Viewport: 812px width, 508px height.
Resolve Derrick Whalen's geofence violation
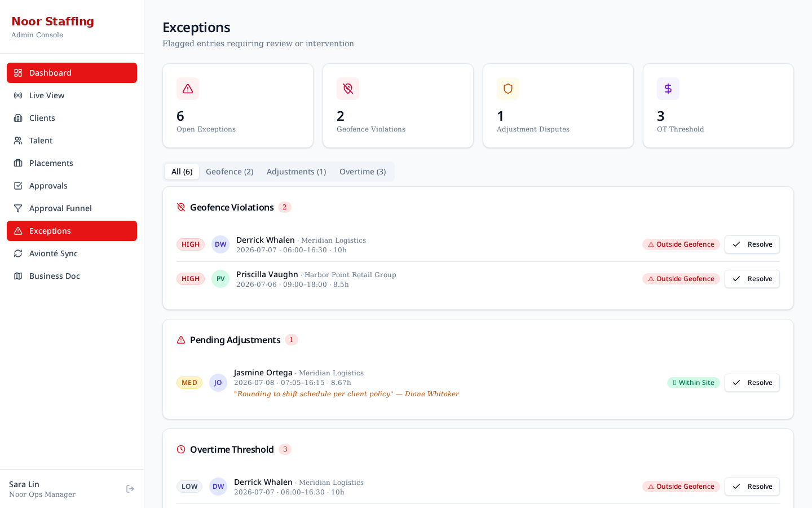752,244
